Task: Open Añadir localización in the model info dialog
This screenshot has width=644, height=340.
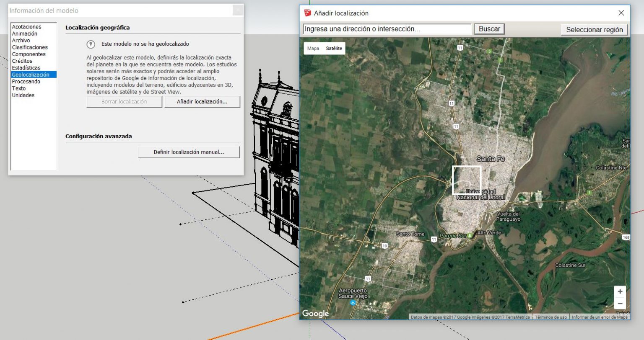Action: click(203, 101)
